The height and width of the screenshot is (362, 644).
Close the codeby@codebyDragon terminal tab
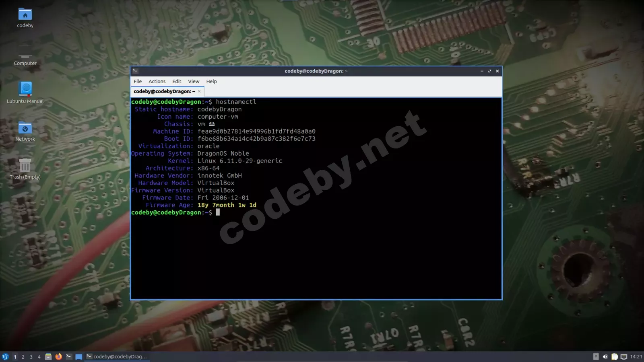point(199,91)
